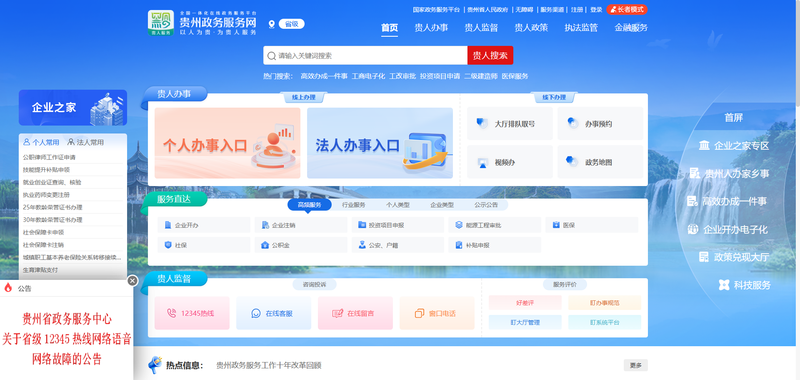Viewport: 800px width, 380px height.
Task: Click the 更多 button in 热点信息
Action: click(636, 365)
